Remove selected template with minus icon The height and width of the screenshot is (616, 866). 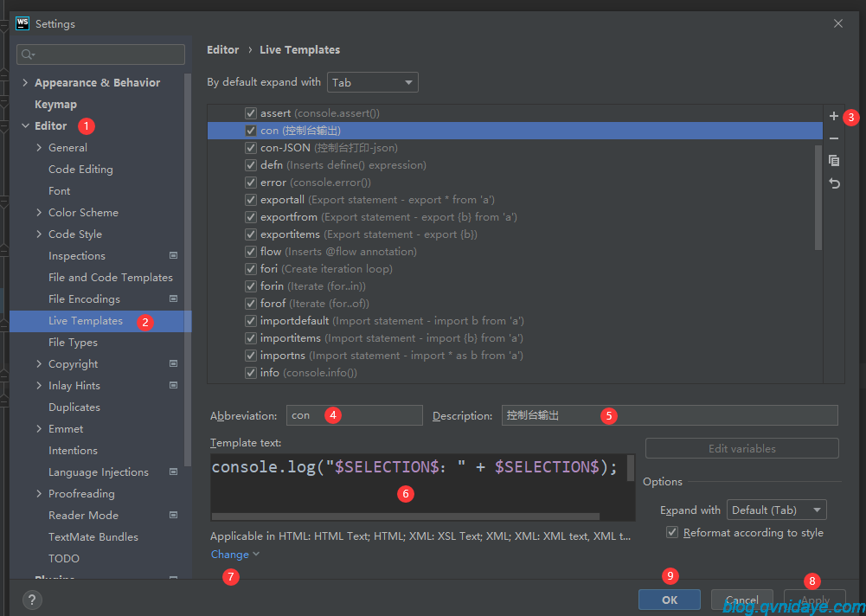point(833,138)
